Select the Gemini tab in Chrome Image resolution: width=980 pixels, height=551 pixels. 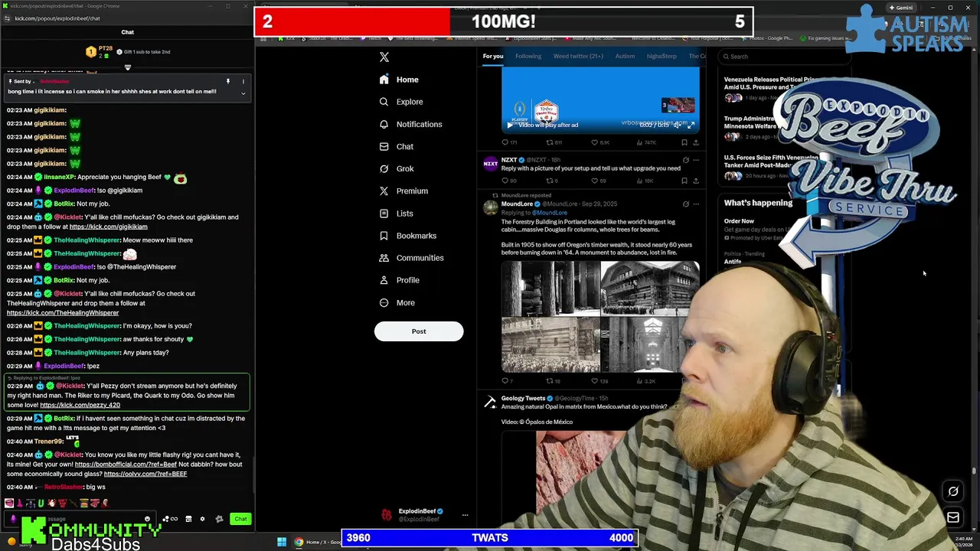pos(900,8)
